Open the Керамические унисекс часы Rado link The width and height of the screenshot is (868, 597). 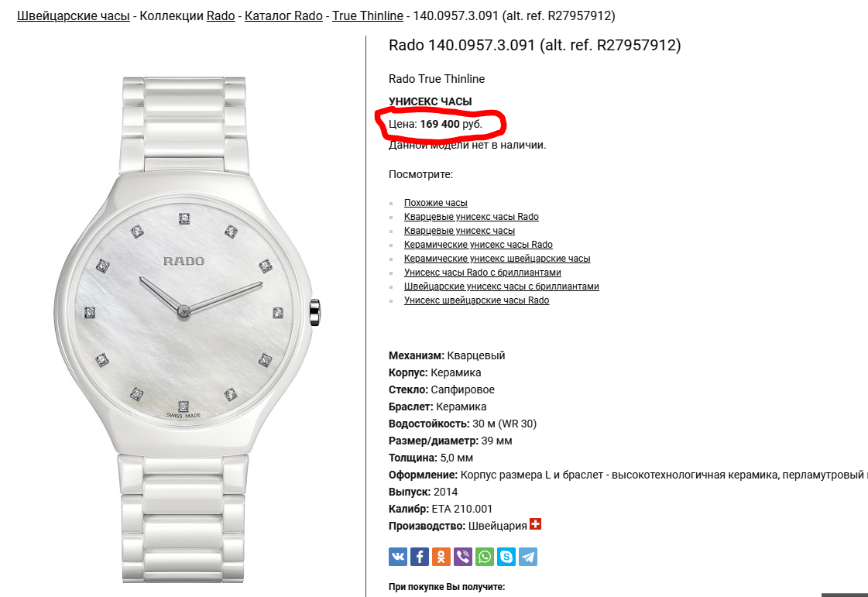(x=479, y=244)
